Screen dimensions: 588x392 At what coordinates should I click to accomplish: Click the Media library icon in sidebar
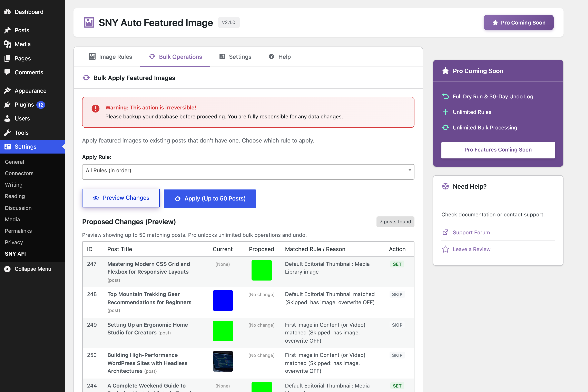[x=8, y=44]
